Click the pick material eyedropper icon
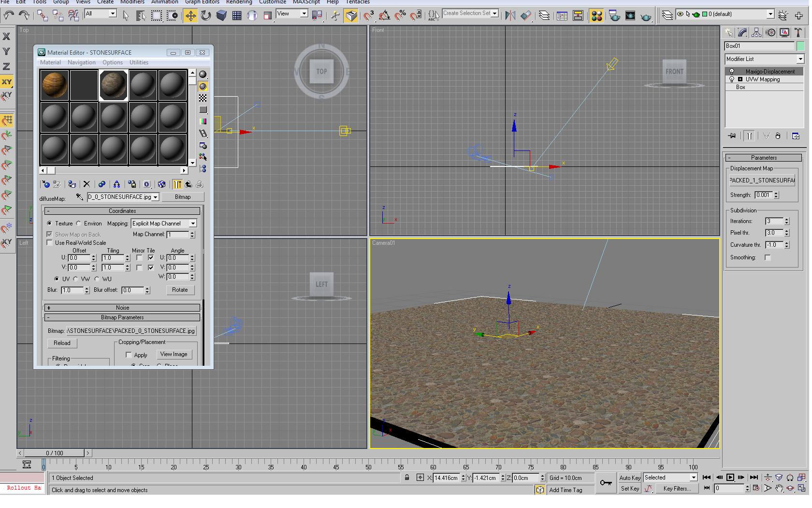Image resolution: width=812 pixels, height=508 pixels. pyautogui.click(x=80, y=197)
